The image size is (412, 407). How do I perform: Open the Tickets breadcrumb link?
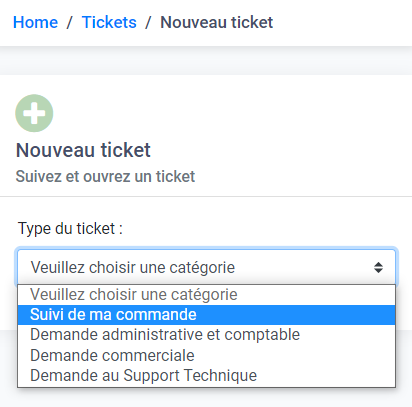109,22
